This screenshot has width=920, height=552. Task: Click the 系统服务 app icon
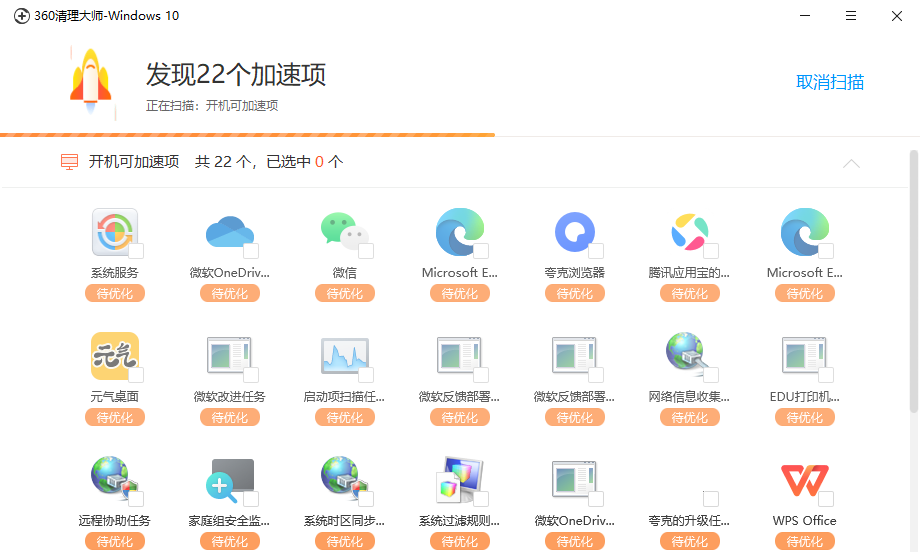click(114, 232)
